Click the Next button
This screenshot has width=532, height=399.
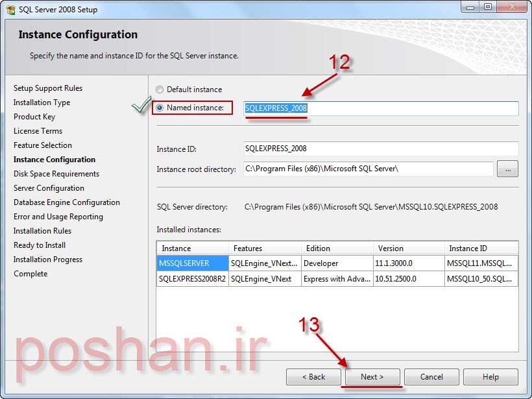[372, 377]
